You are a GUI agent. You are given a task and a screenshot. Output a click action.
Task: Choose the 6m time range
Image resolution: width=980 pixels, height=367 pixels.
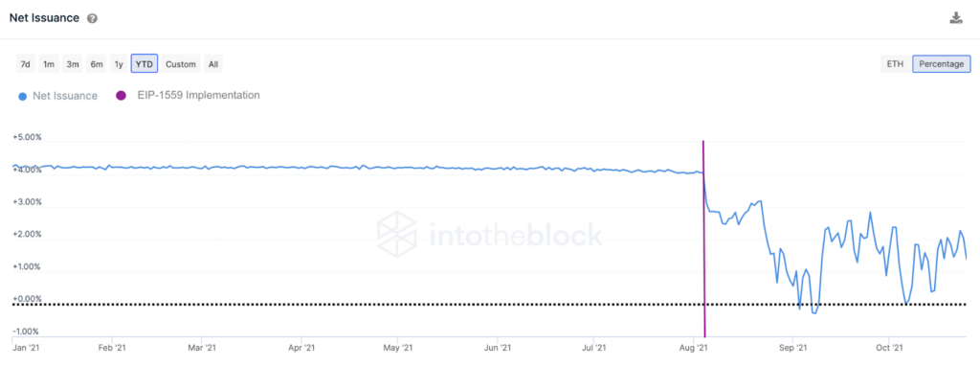click(x=97, y=64)
